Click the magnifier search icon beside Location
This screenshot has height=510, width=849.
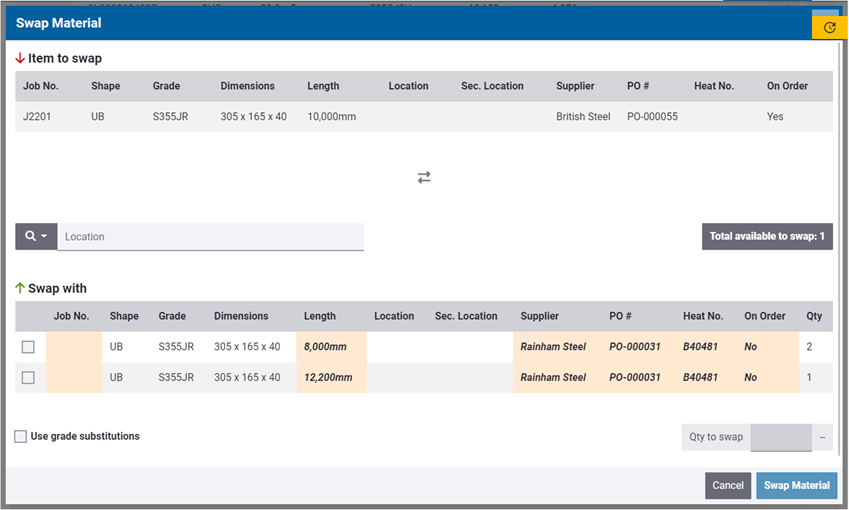coord(30,236)
